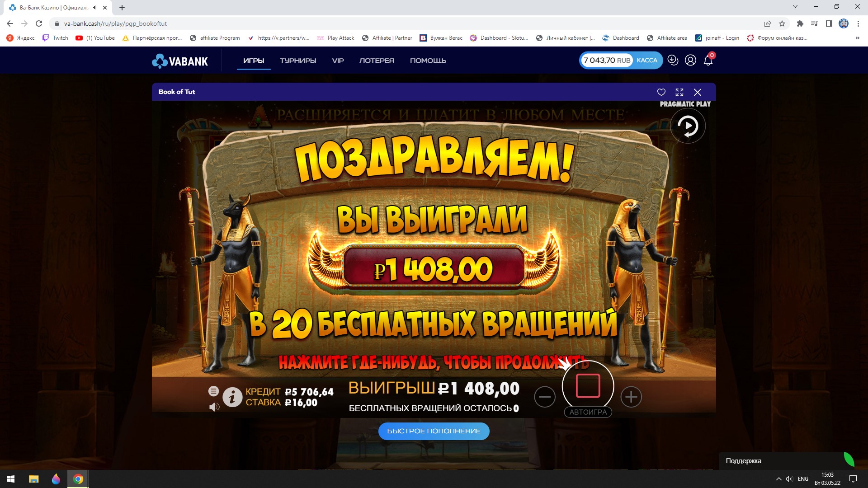868x488 pixels.
Task: Toggle the Автоигра autoplay option
Action: point(588,412)
